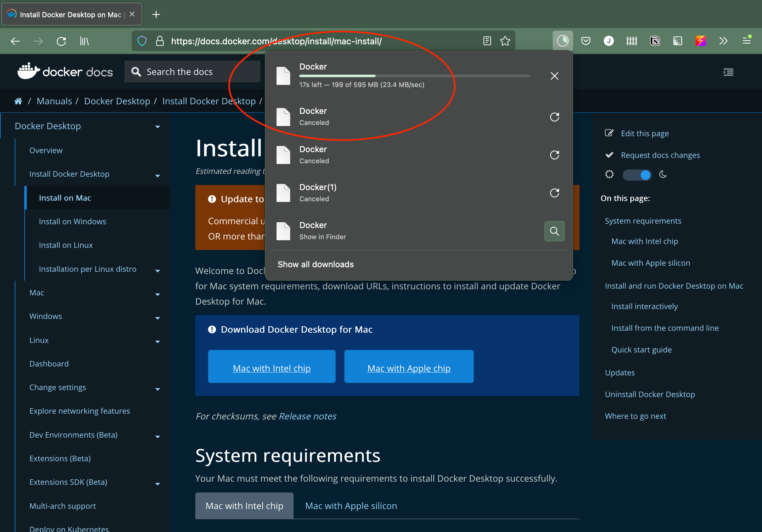The width and height of the screenshot is (762, 532).
Task: Select Install on Windows in sidebar
Action: pos(72,221)
